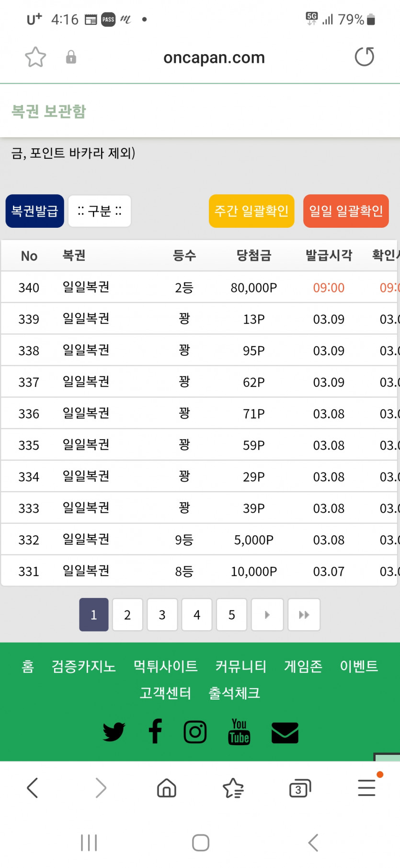Go forward with the browser forward arrow
The width and height of the screenshot is (400, 868).
click(x=101, y=788)
